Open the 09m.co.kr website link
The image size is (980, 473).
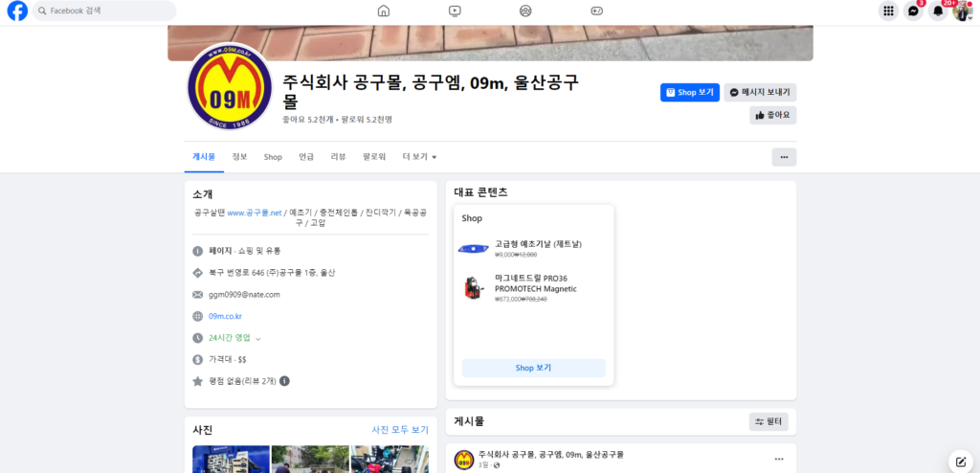tap(226, 317)
